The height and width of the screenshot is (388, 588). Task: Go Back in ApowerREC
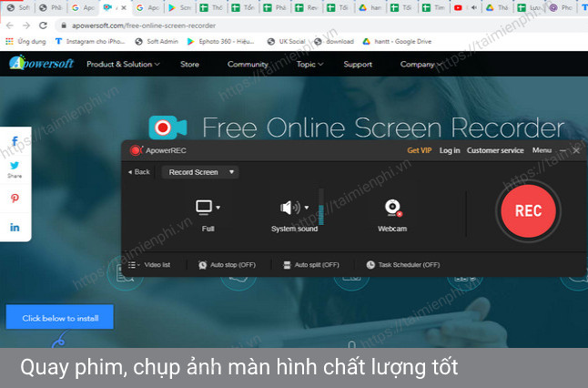tap(139, 172)
